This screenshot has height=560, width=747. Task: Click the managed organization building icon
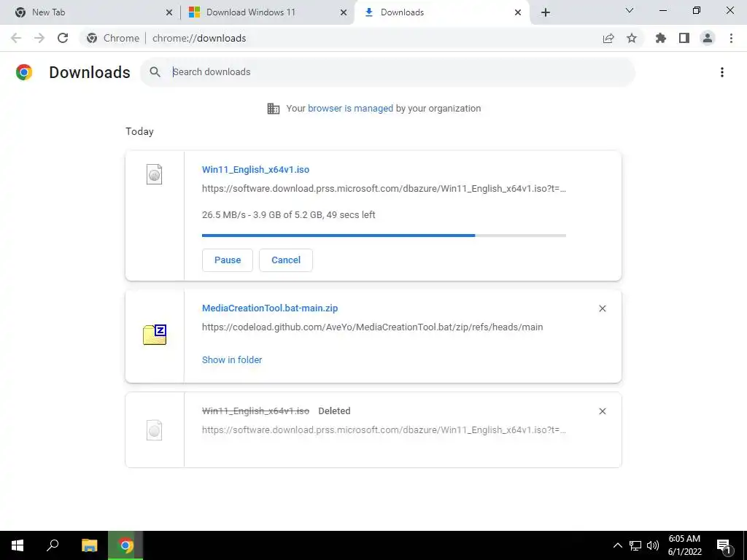coord(274,109)
